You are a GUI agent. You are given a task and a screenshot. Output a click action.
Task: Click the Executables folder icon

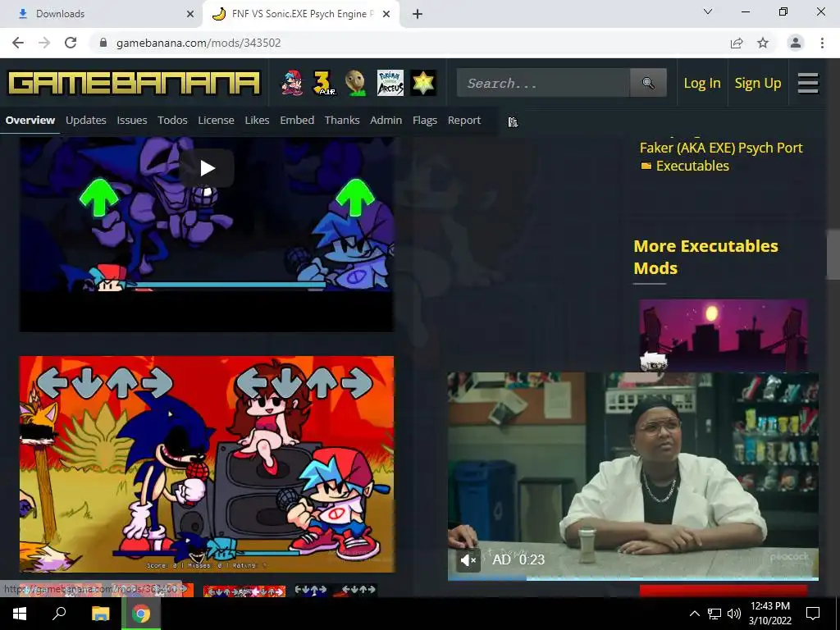click(x=646, y=166)
